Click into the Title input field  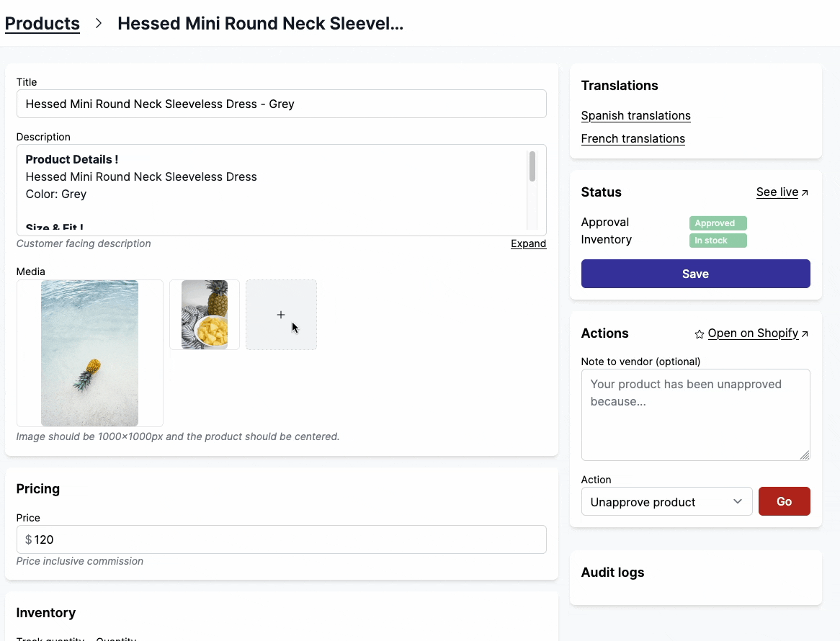point(281,104)
